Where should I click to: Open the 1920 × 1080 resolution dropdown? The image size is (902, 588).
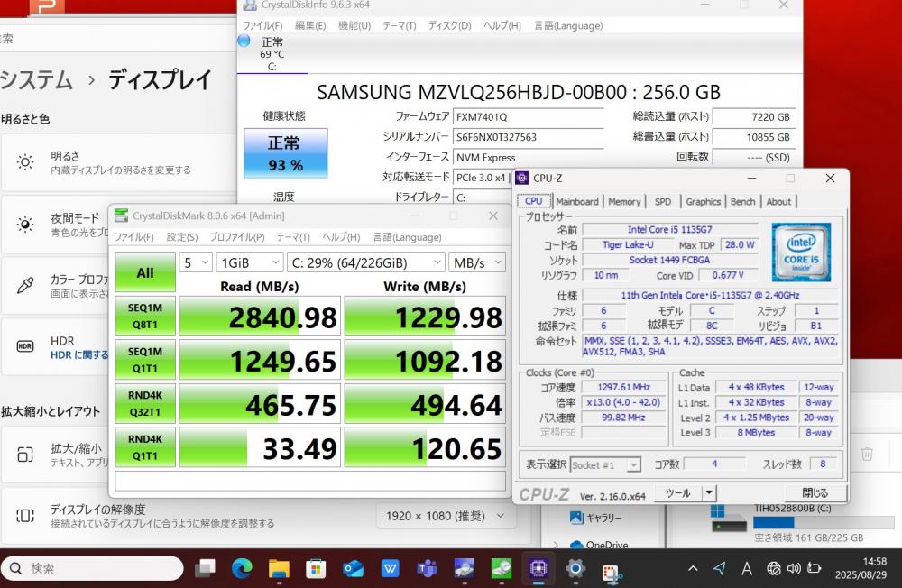(x=446, y=516)
